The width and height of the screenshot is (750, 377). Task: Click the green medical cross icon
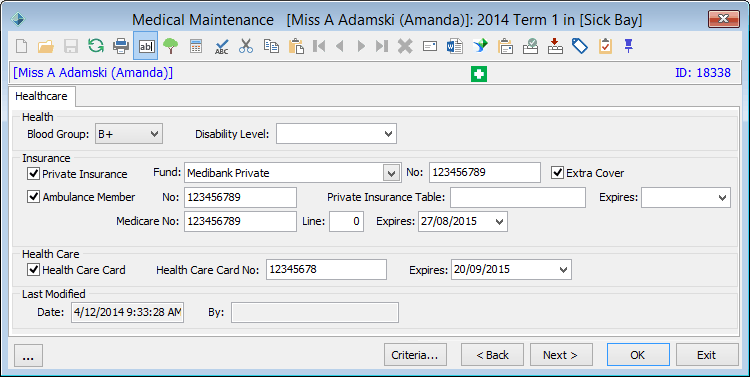pos(479,74)
